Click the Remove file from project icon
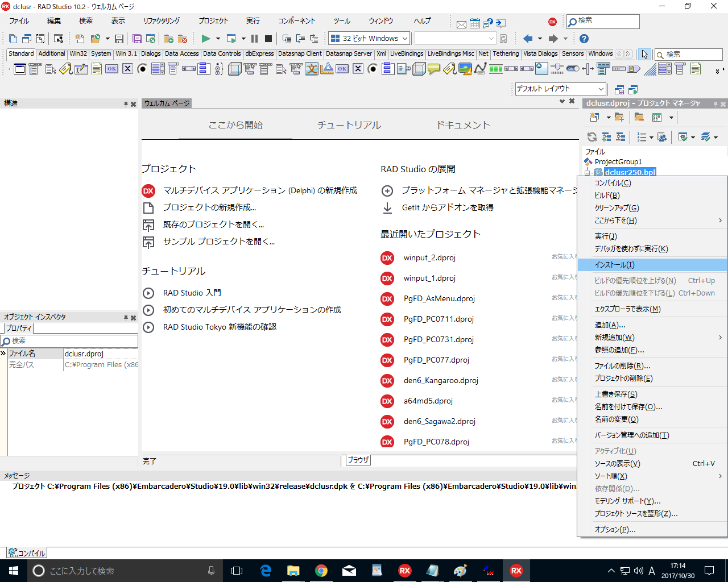The image size is (728, 582). (x=182, y=39)
